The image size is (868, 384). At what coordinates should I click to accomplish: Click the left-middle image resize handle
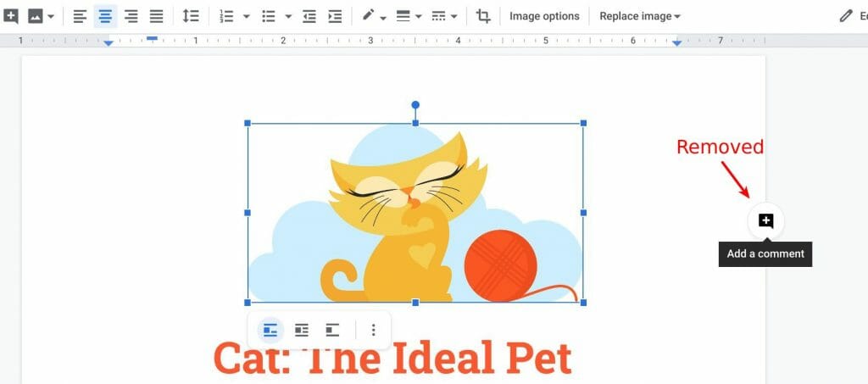coord(248,213)
